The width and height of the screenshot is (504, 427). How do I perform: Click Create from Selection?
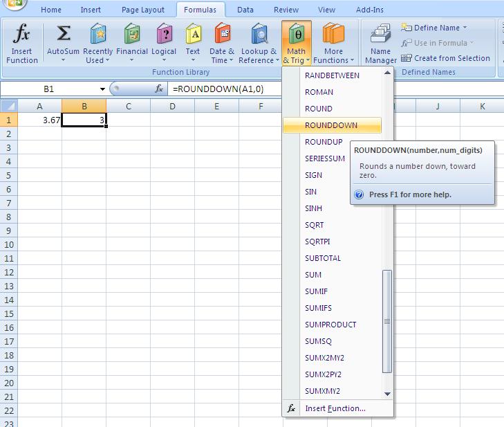click(445, 58)
